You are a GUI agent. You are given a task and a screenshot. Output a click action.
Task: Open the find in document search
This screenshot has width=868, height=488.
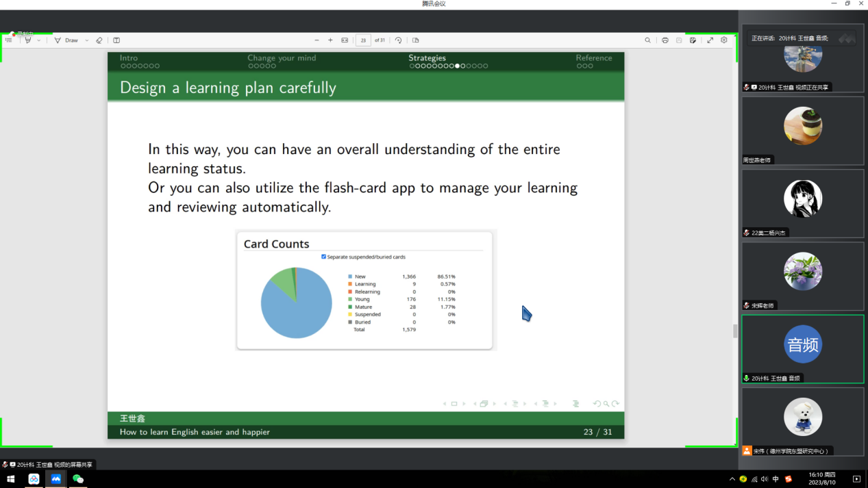(647, 40)
